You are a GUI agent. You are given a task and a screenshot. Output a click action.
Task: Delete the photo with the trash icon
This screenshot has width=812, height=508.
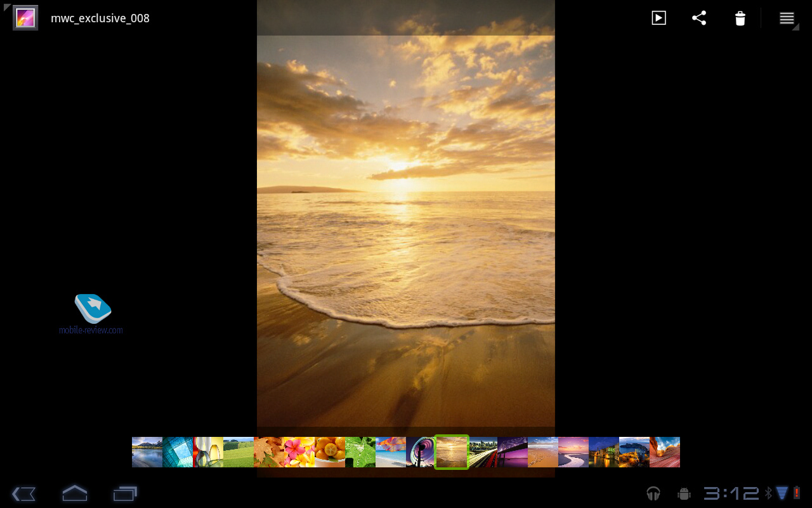pyautogui.click(x=740, y=18)
